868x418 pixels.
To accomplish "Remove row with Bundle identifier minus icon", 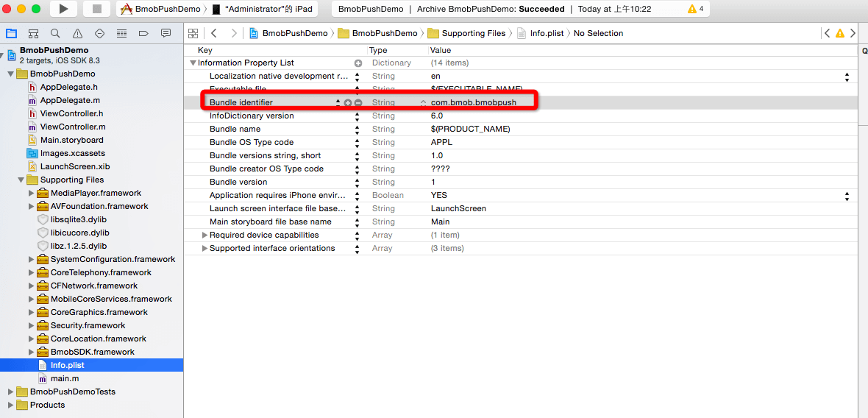I will coord(358,102).
